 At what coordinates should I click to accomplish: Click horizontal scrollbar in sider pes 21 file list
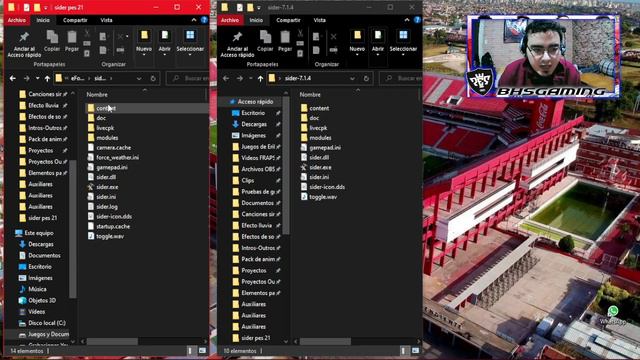(112, 341)
